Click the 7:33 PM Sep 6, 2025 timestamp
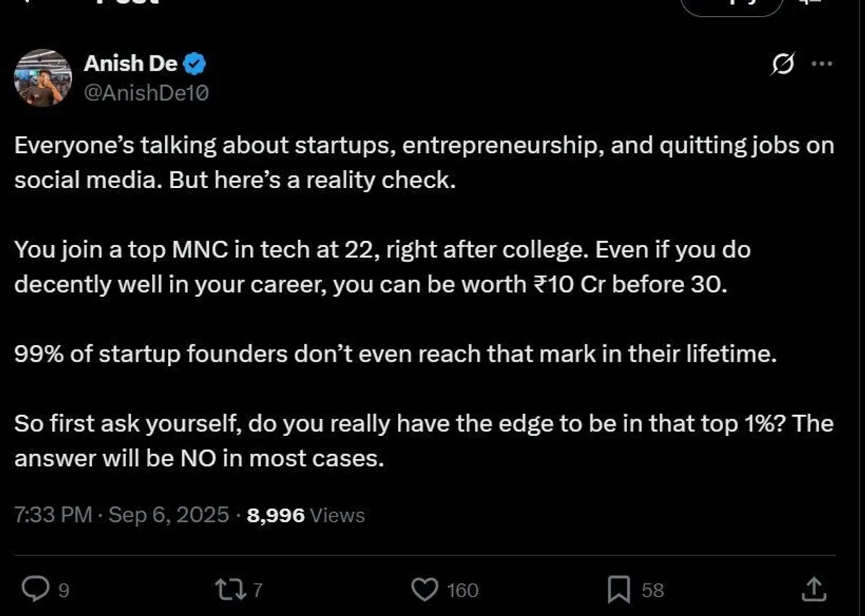This screenshot has width=865, height=616. [122, 515]
